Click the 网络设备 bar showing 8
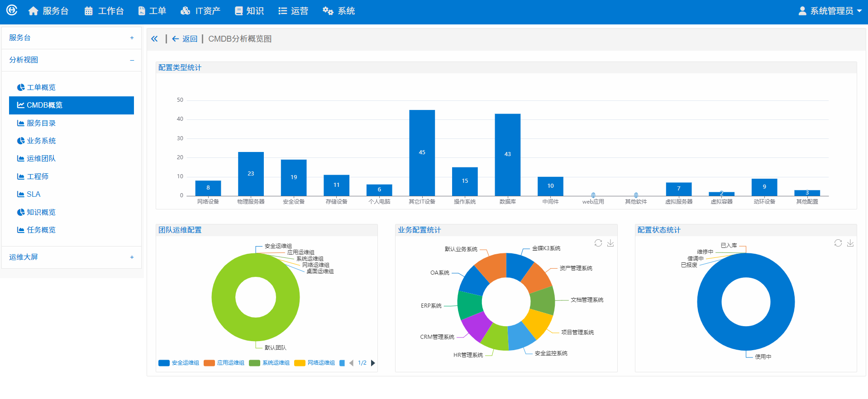 pos(208,188)
